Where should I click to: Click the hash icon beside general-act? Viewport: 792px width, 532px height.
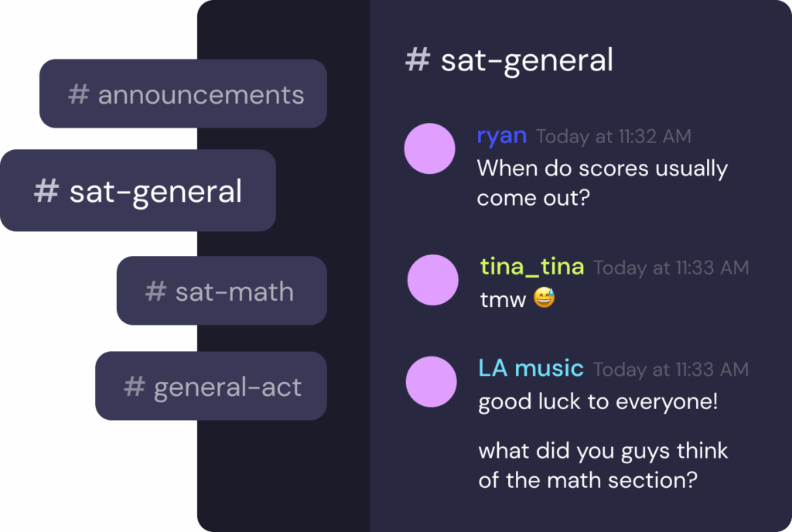tap(135, 387)
